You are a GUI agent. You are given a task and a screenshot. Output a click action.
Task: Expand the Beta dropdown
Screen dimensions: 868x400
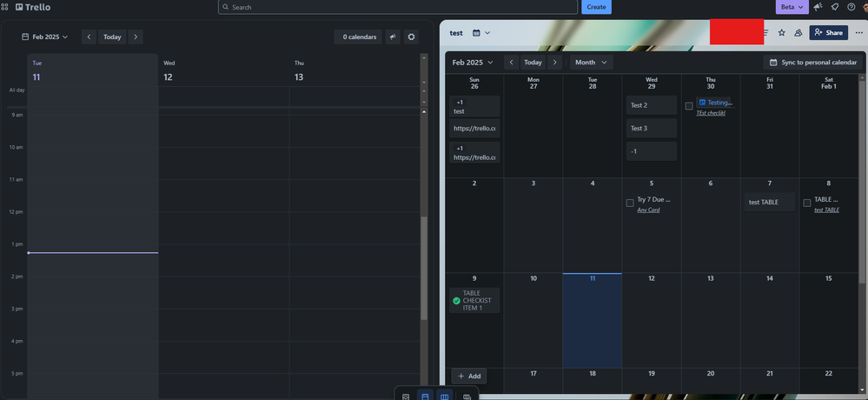(792, 7)
